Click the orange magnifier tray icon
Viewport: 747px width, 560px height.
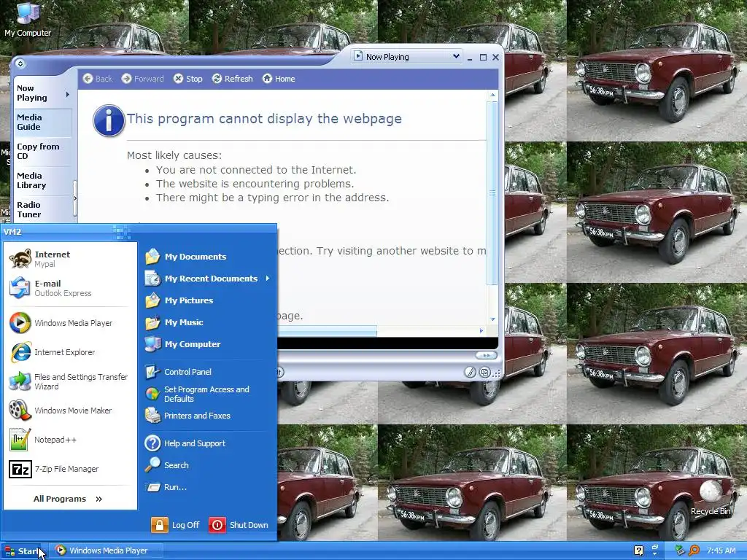[694, 551]
